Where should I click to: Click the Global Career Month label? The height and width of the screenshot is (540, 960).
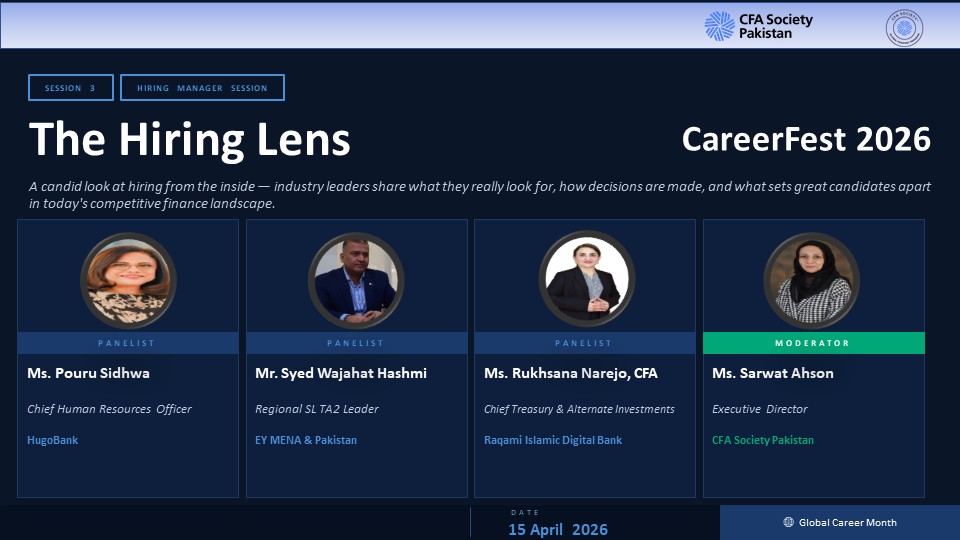(847, 522)
